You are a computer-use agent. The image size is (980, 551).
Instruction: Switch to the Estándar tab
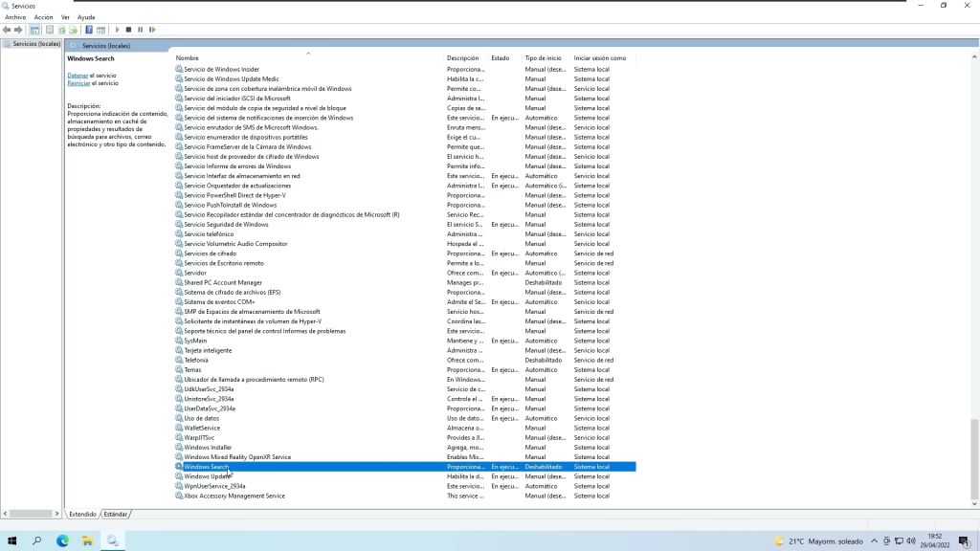[x=115, y=514]
